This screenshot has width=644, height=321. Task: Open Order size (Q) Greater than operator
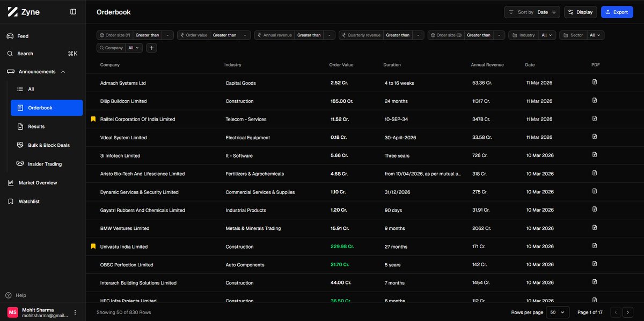pyautogui.click(x=479, y=35)
